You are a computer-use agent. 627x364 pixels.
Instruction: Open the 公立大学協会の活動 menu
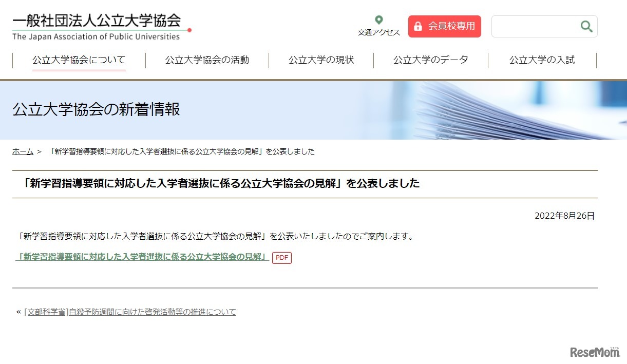pos(206,60)
